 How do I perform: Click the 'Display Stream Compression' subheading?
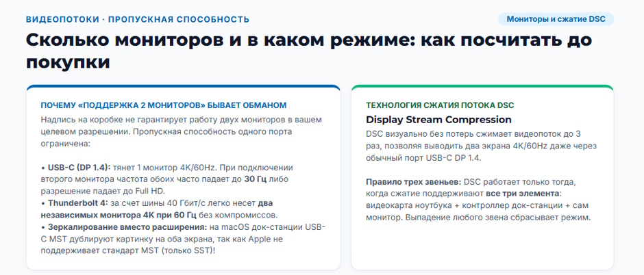click(x=438, y=120)
